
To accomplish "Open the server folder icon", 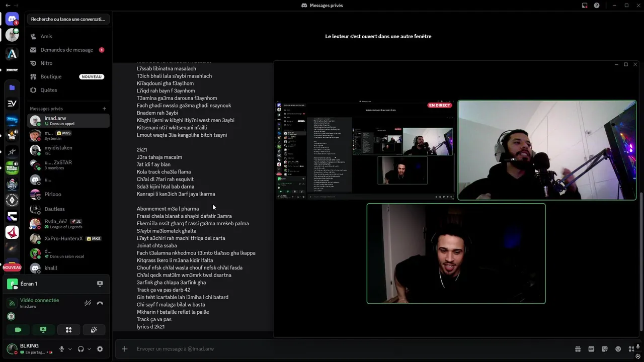I will click(12, 87).
